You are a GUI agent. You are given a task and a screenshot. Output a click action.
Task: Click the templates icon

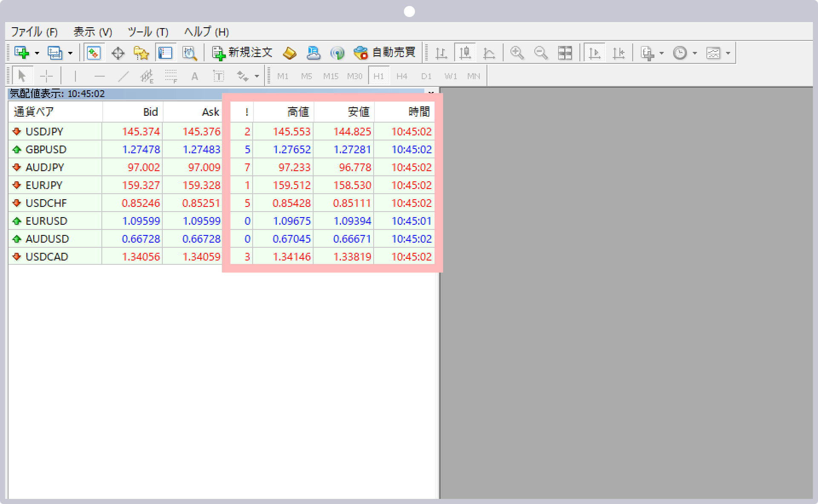[x=713, y=53]
